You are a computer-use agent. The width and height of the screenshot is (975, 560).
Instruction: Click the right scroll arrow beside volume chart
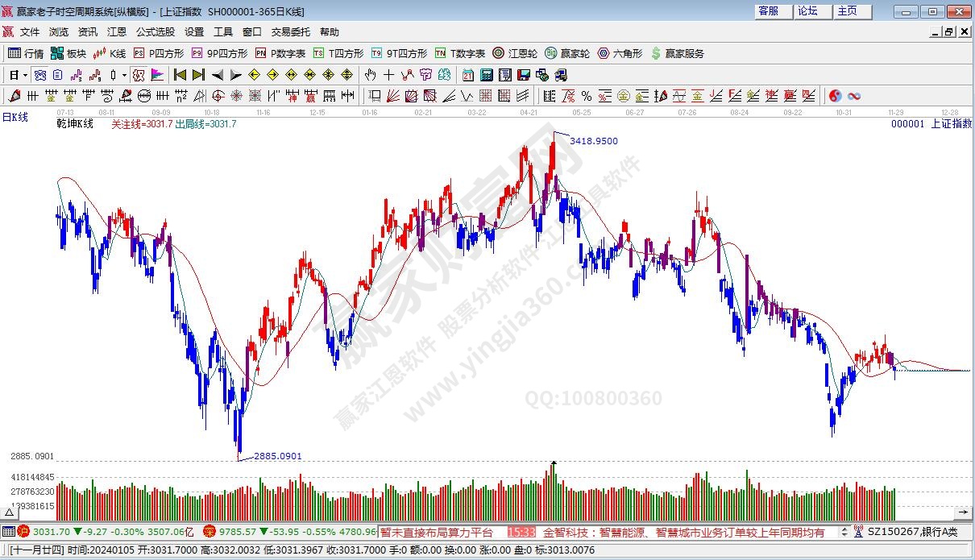coord(963,512)
